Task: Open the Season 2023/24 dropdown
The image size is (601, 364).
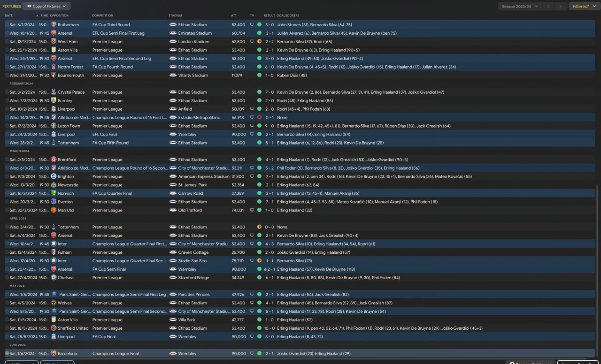Action: pos(520,7)
